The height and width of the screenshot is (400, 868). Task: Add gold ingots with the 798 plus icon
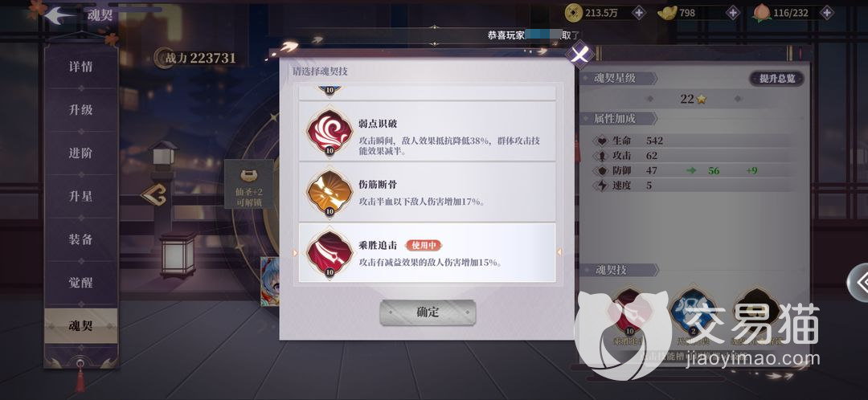733,12
